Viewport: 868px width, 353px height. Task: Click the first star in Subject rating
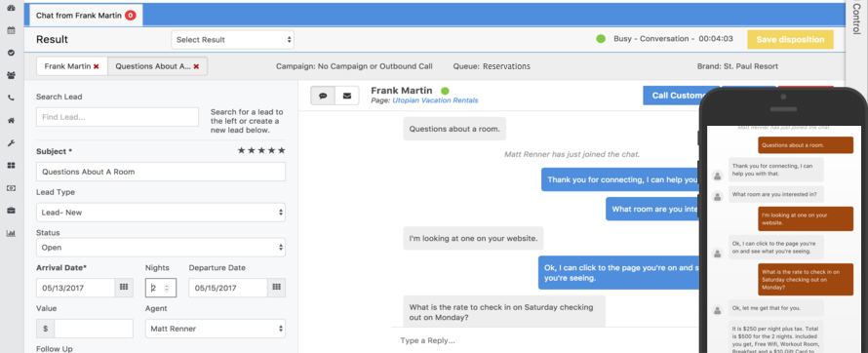point(241,150)
